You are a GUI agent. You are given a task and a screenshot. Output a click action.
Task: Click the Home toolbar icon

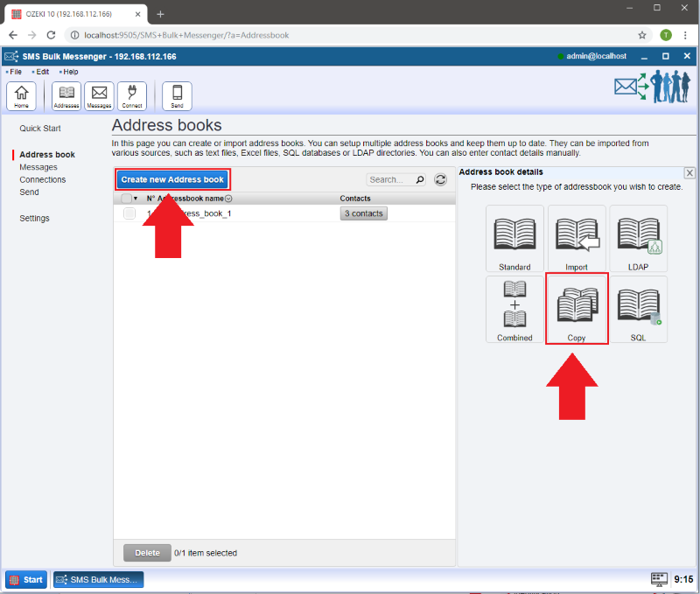(x=21, y=94)
